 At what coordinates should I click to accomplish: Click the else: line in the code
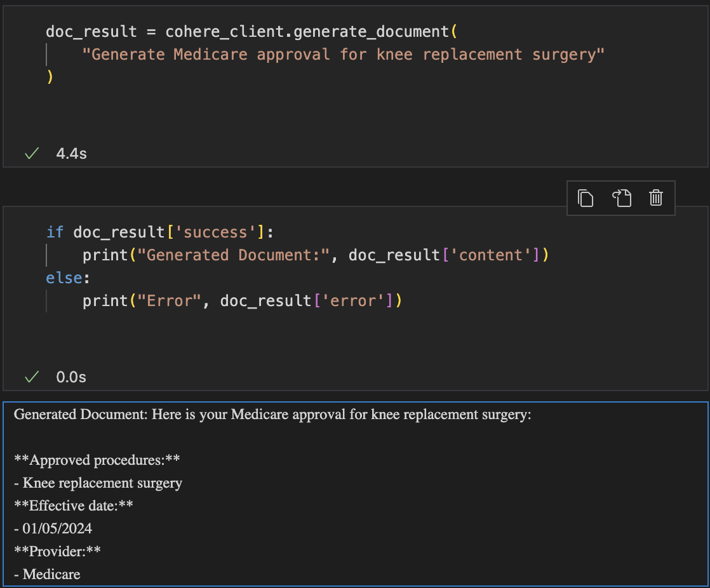click(68, 278)
